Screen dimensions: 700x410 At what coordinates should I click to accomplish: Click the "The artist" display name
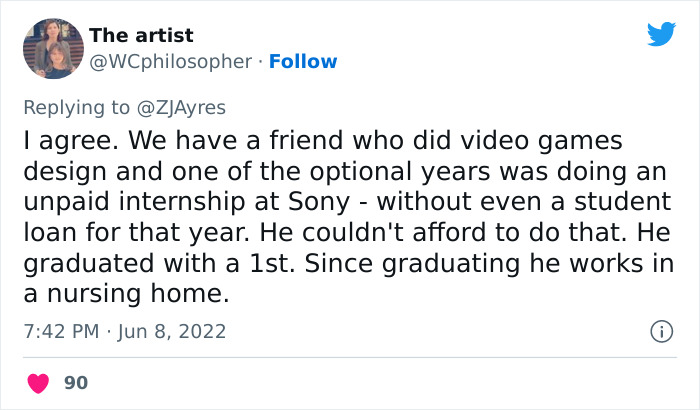point(141,36)
